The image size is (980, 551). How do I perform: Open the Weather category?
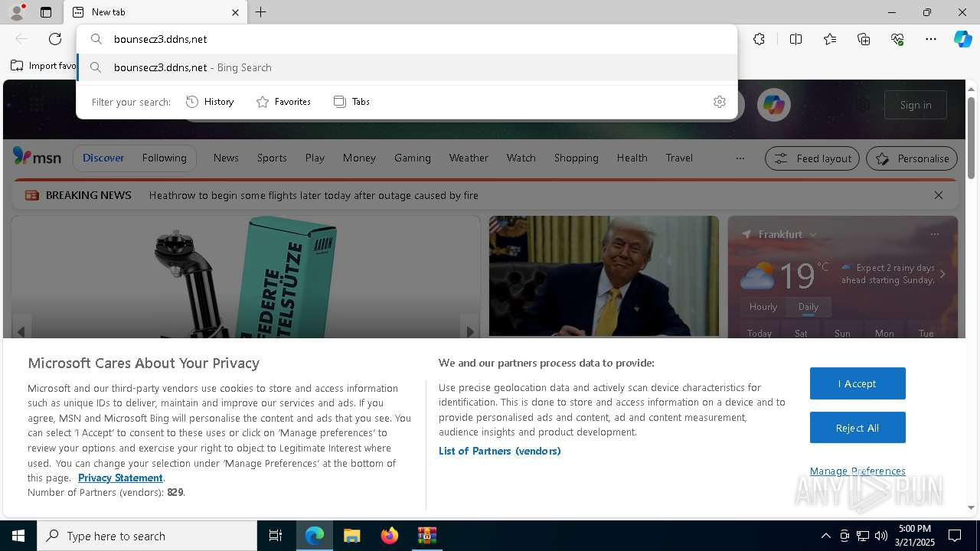(469, 158)
